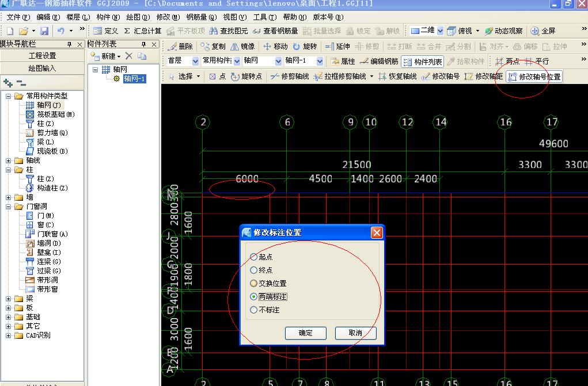Open 工具 menu
Viewport: 588px width, 386px height.
pyautogui.click(x=265, y=17)
